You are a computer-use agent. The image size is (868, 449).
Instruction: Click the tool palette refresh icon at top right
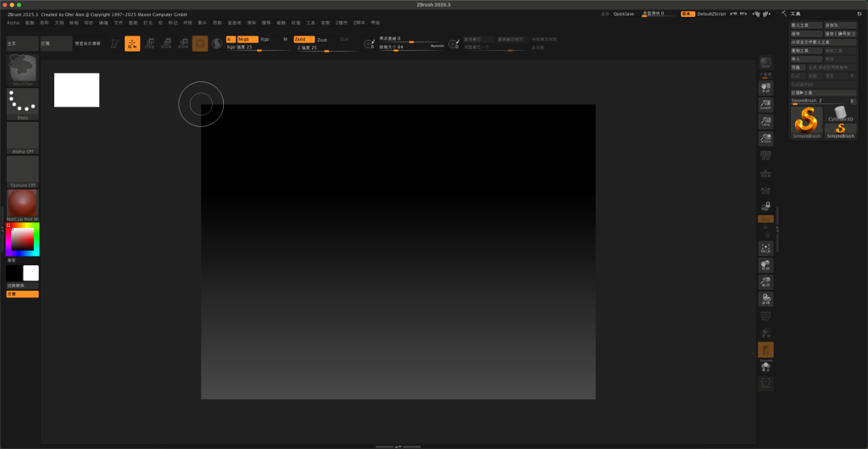(x=860, y=14)
